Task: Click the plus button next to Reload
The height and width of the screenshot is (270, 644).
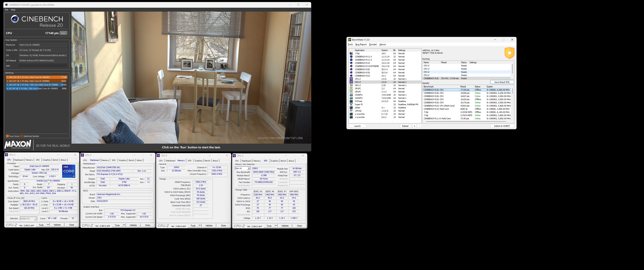Action: click(414, 126)
